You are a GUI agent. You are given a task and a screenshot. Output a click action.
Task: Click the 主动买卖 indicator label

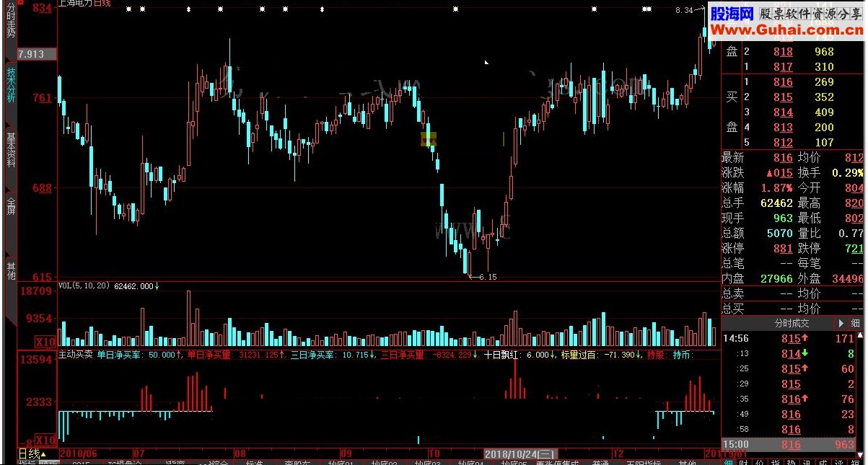pyautogui.click(x=75, y=355)
